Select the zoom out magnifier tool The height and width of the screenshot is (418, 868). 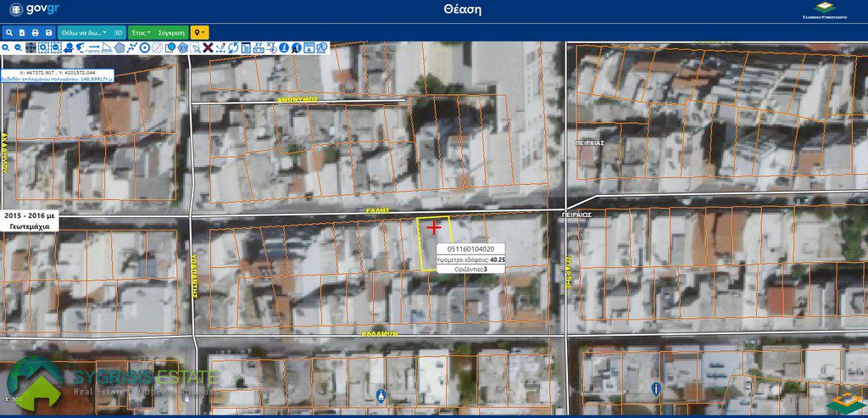(19, 48)
